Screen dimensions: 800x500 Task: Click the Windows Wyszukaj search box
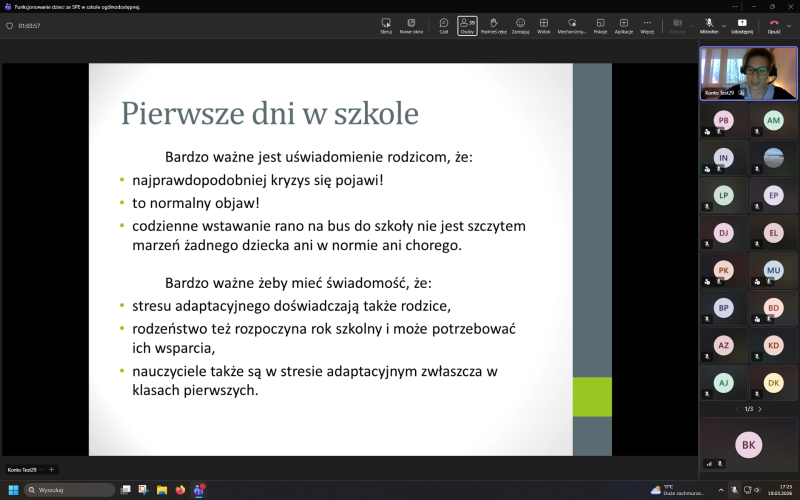tap(70, 490)
